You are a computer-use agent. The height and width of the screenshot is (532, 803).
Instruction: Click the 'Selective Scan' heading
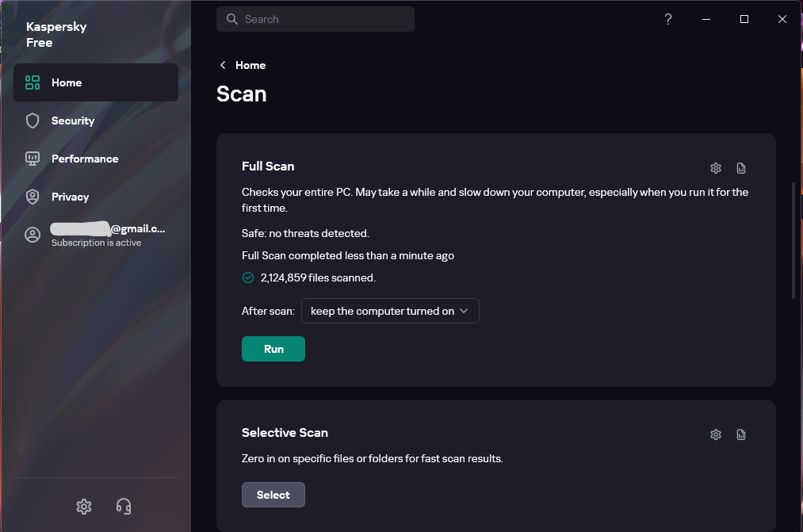(285, 433)
